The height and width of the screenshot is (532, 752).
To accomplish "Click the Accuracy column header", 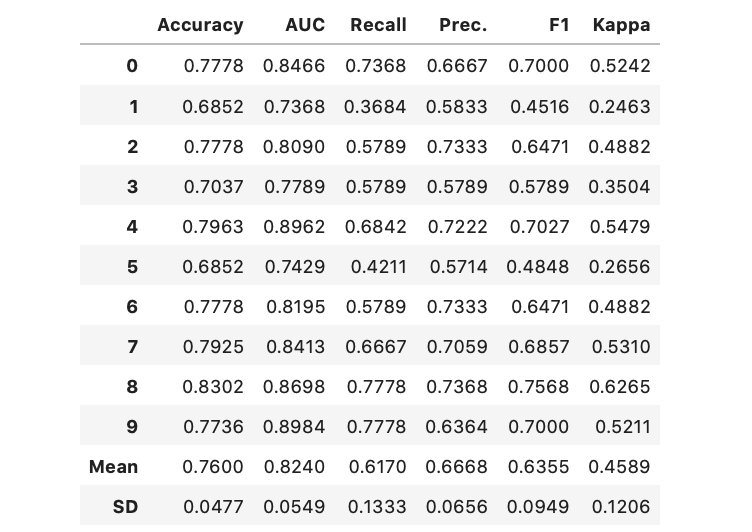I will coord(200,26).
